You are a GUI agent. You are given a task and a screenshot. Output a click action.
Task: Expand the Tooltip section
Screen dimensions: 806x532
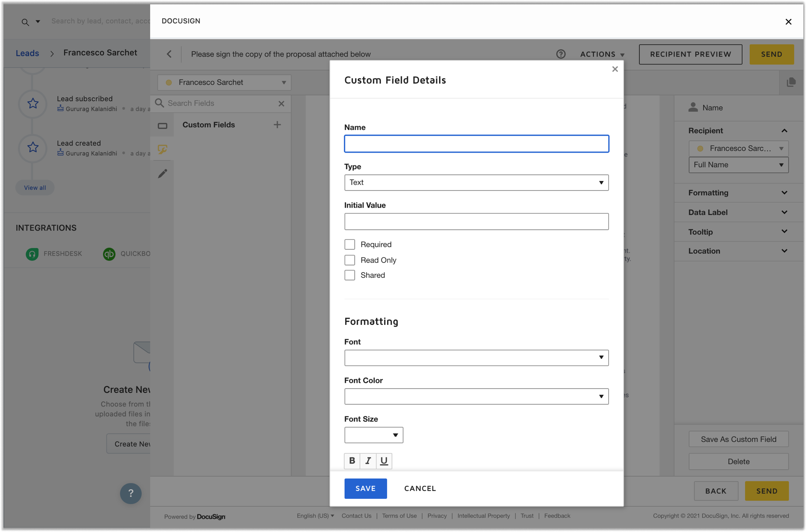pos(738,232)
